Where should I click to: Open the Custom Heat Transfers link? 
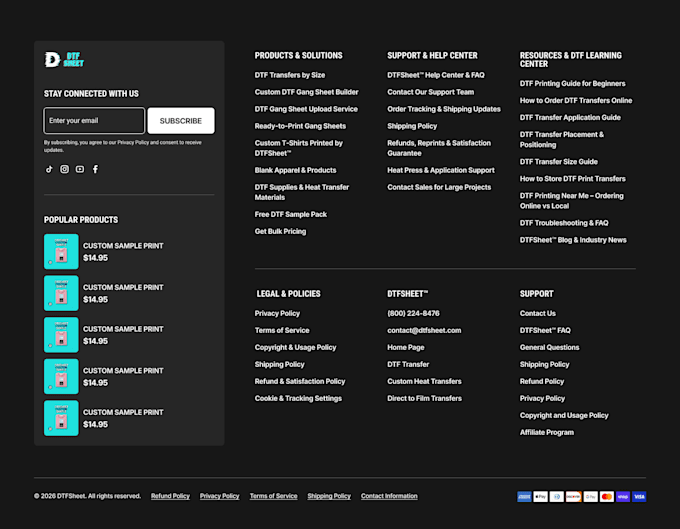pyautogui.click(x=424, y=381)
